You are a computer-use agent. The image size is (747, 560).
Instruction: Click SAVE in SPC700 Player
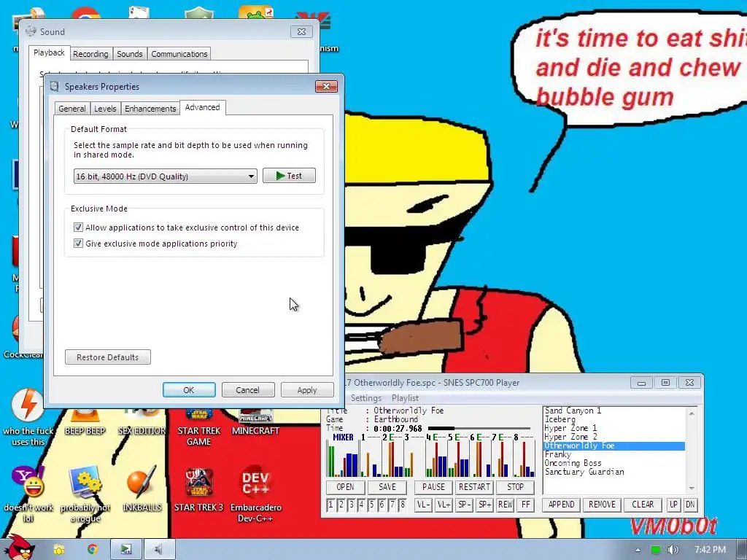point(387,487)
